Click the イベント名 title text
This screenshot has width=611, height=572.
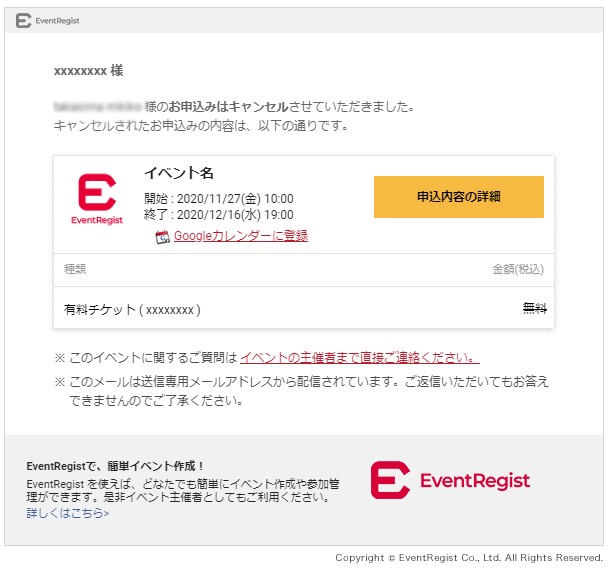(x=179, y=173)
